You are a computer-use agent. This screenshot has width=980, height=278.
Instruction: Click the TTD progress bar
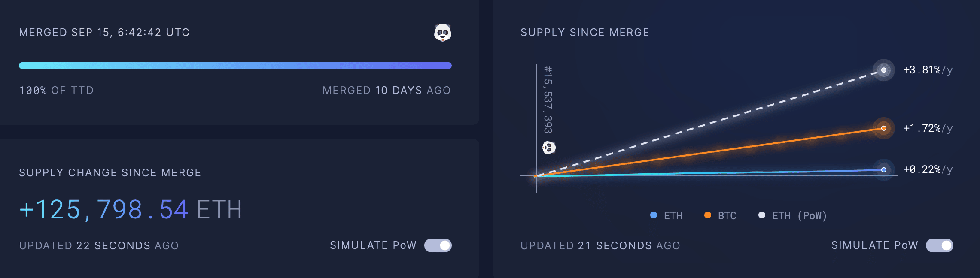tap(235, 66)
